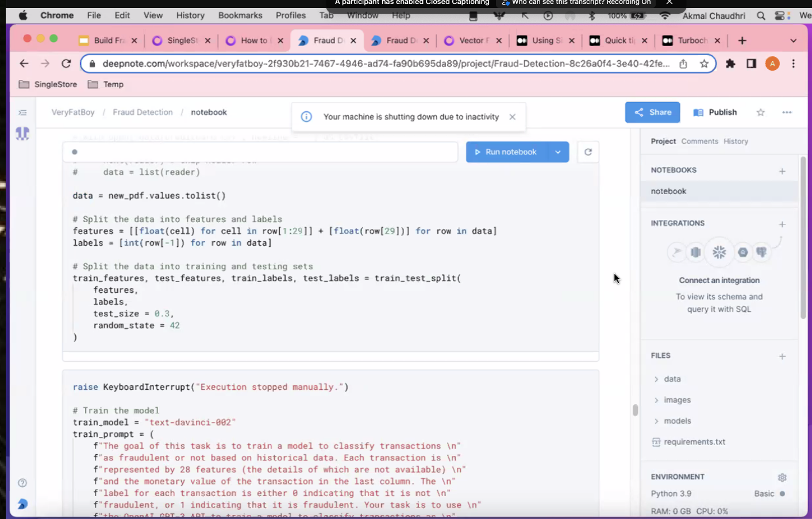The height and width of the screenshot is (519, 812).
Task: Open requirements.txt file
Action: pos(694,442)
